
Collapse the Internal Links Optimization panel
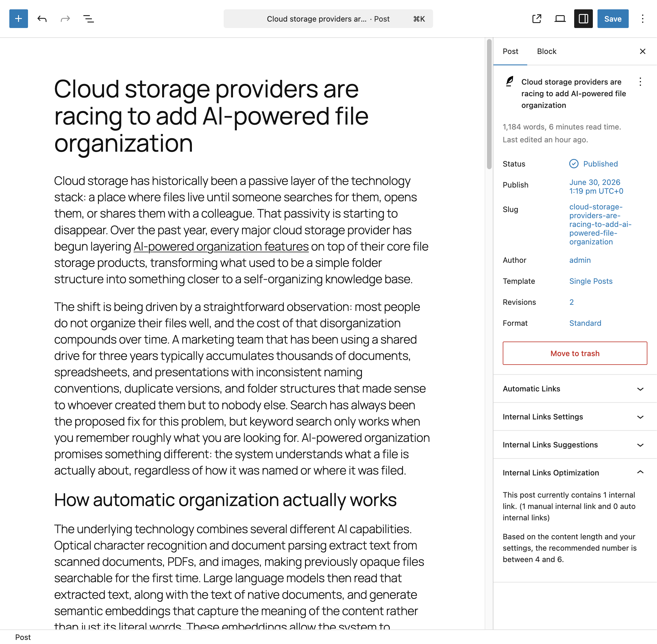[575, 473]
